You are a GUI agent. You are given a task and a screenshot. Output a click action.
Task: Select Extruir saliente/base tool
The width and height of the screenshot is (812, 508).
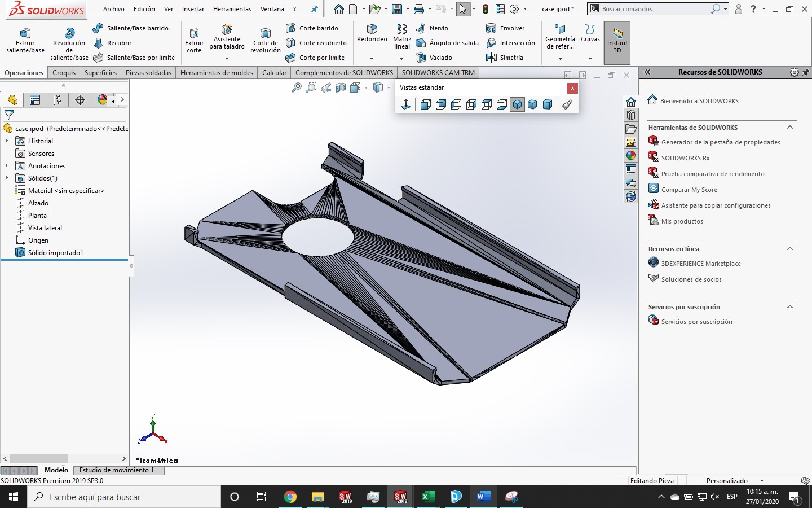point(25,41)
